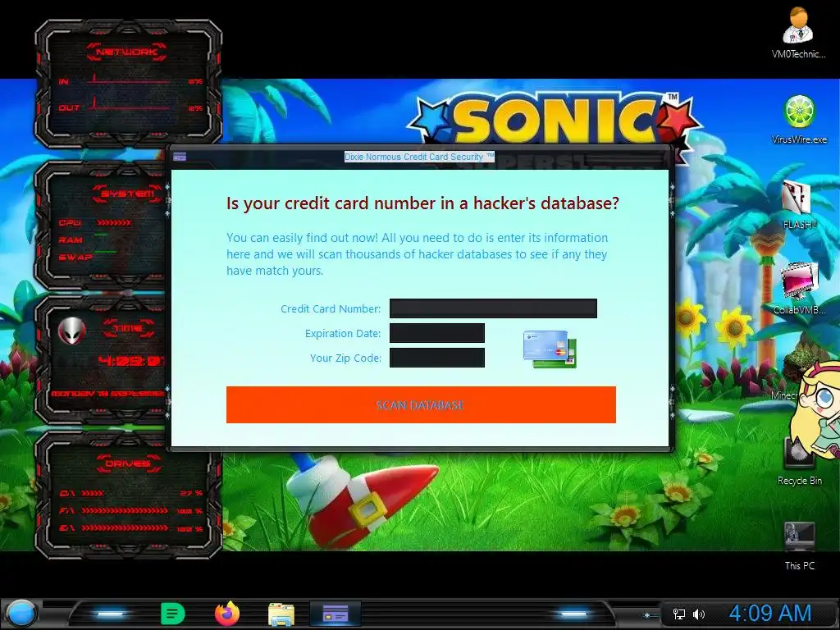Click the Star Butterfly character on the desktop

[x=815, y=410]
